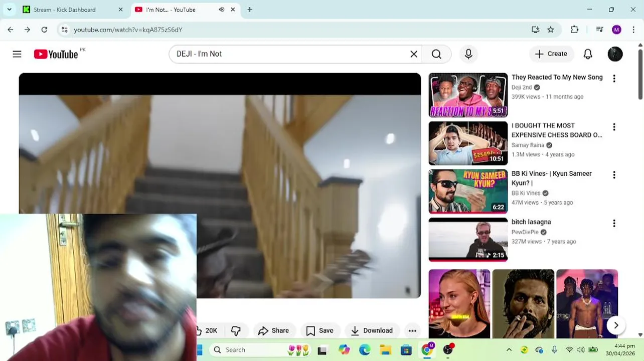Viewport: 644px width, 361px height.
Task: Dislike the video with thumbs down
Action: click(236, 330)
